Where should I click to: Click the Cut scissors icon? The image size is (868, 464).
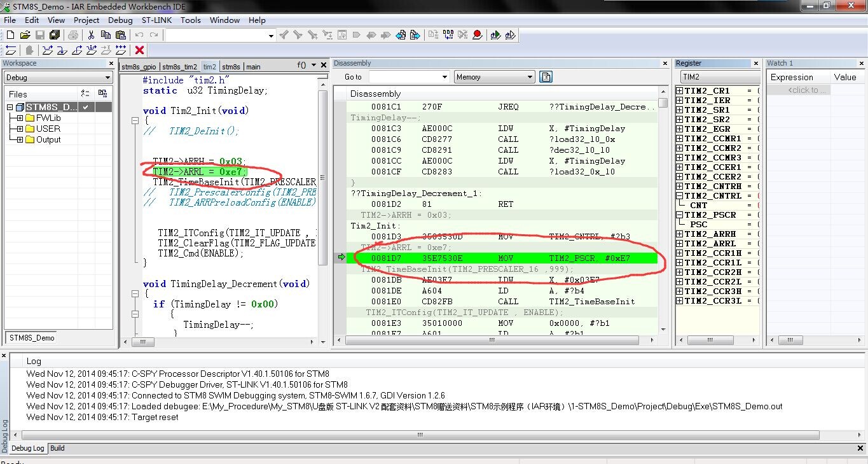point(91,35)
